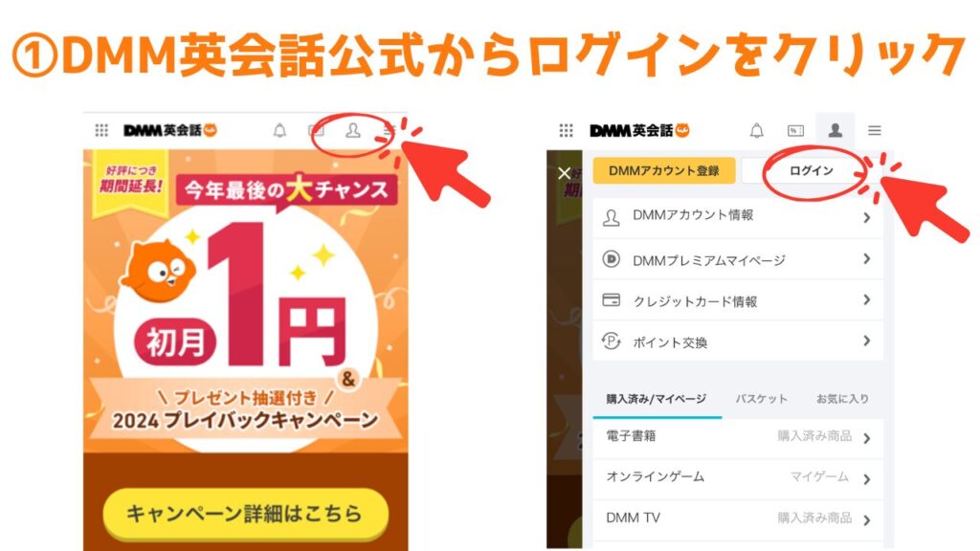The image size is (980, 551).
Task: Click the highlighted user icon in right header
Action: (x=835, y=130)
